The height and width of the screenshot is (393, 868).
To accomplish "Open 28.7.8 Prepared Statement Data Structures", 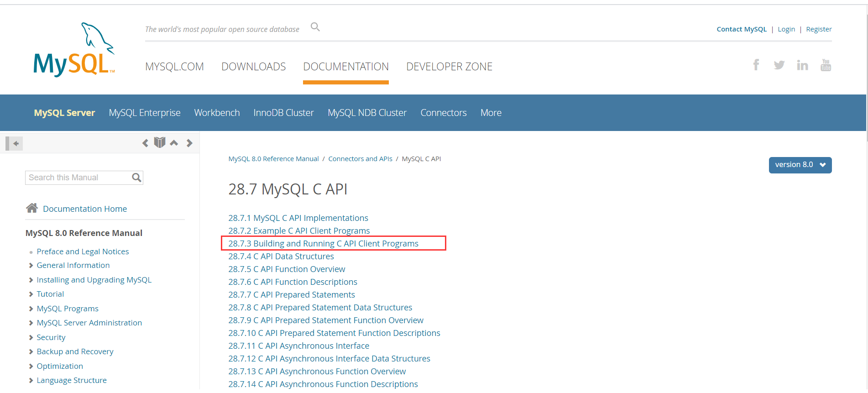I will 320,308.
